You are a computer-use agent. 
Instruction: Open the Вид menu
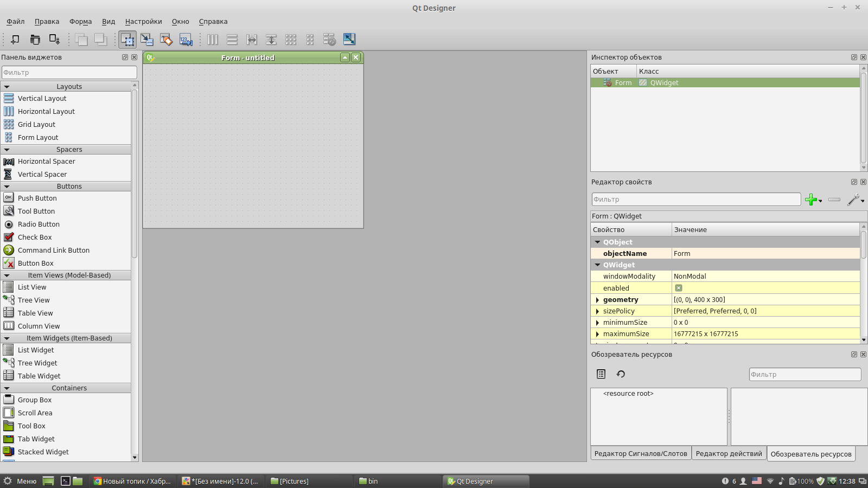tap(108, 22)
